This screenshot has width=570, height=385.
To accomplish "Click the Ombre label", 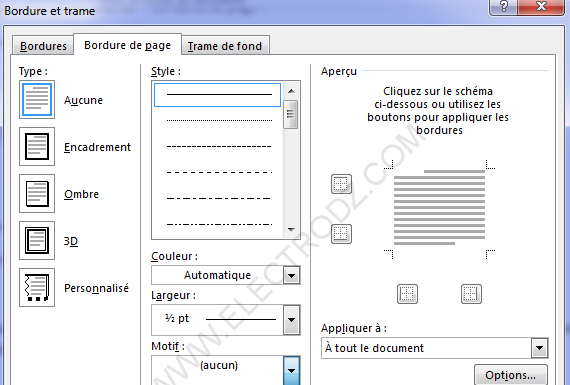I will tap(81, 194).
